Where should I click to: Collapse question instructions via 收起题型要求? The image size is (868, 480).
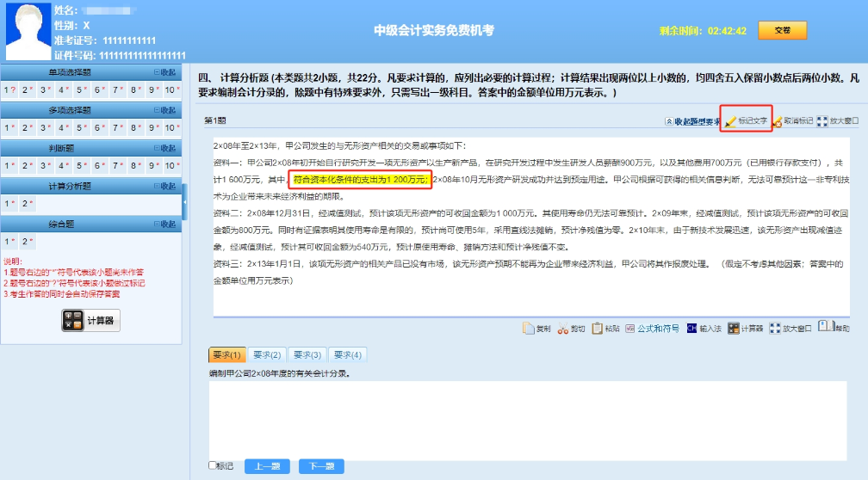pos(692,121)
